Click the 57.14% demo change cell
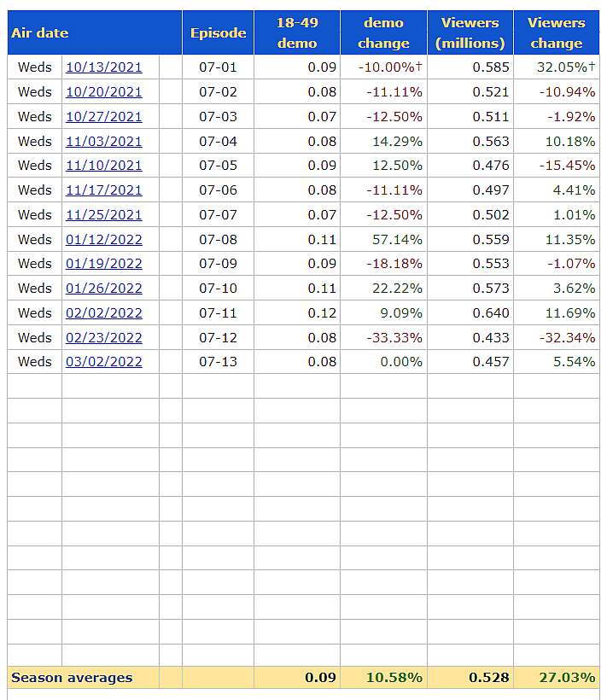This screenshot has width=607, height=700. [397, 240]
